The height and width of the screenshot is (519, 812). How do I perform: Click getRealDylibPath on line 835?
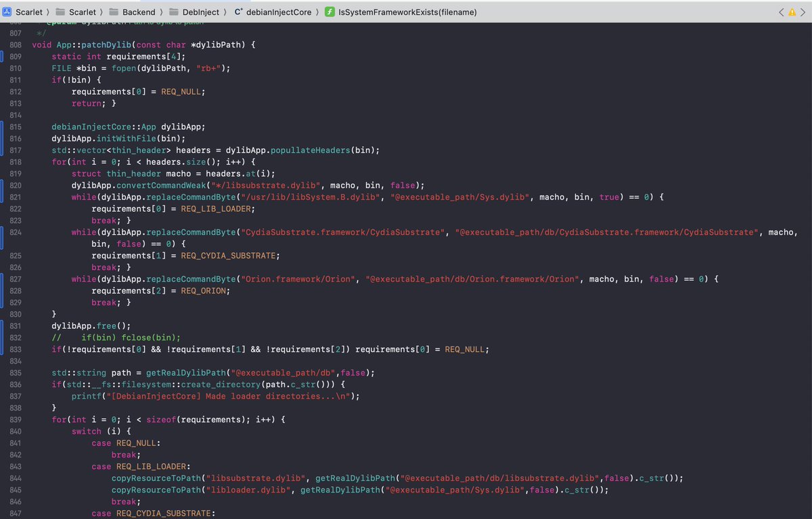186,373
